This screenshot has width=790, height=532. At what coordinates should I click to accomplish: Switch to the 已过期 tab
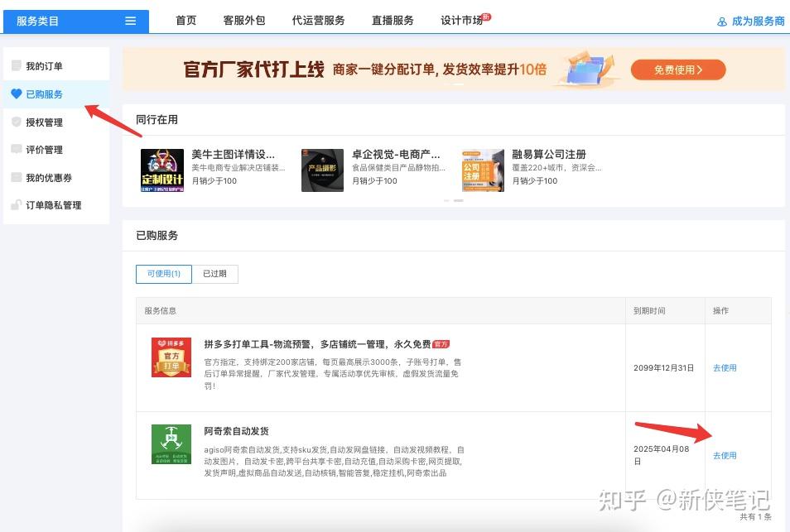tap(214, 274)
